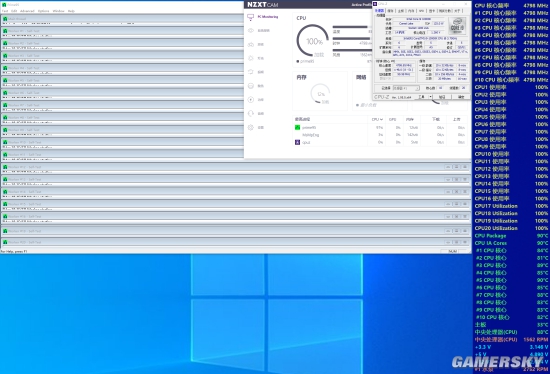Select the lighting icon in CAM sidebar
The image size is (550, 374).
pos(251,58)
